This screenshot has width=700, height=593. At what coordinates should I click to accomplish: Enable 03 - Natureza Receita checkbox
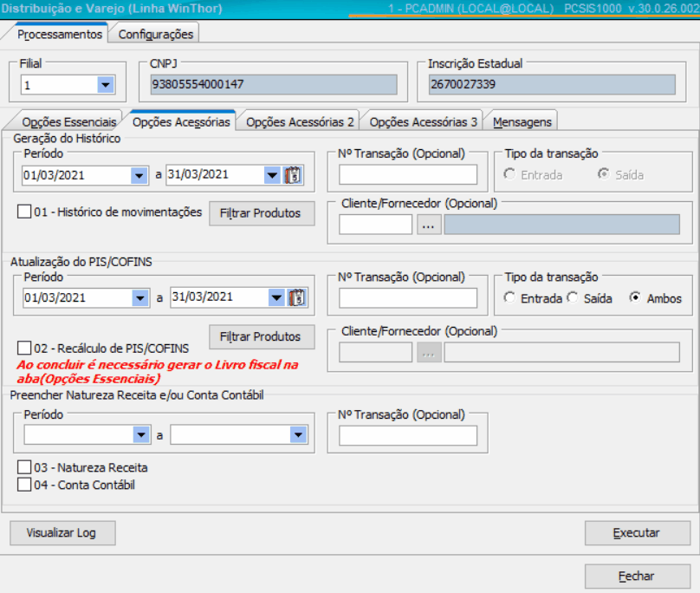click(24, 467)
